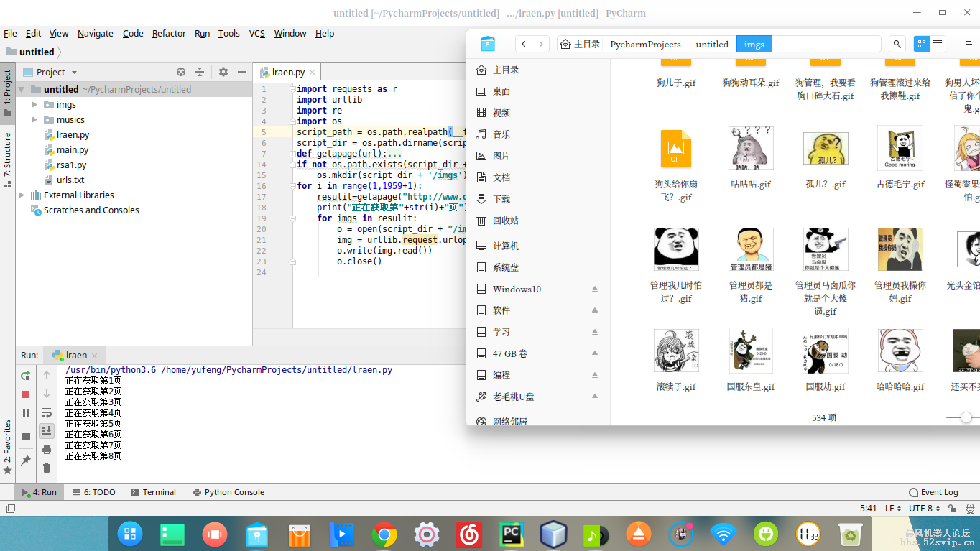The width and height of the screenshot is (980, 551).
Task: Open Chrome from the dock
Action: tap(384, 534)
